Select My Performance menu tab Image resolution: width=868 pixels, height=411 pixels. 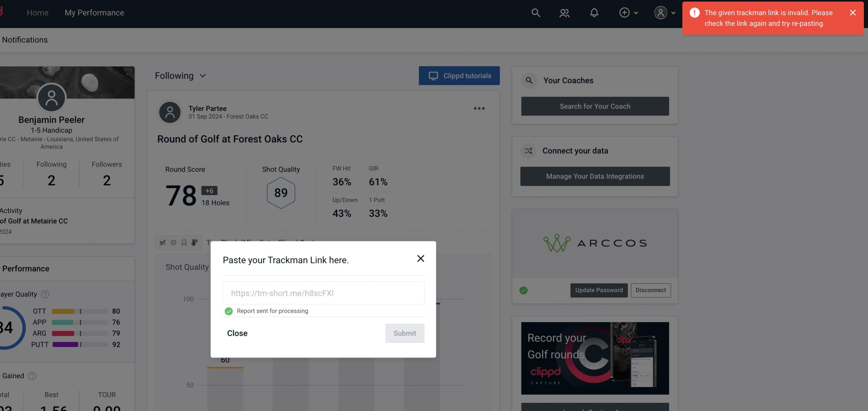[94, 12]
